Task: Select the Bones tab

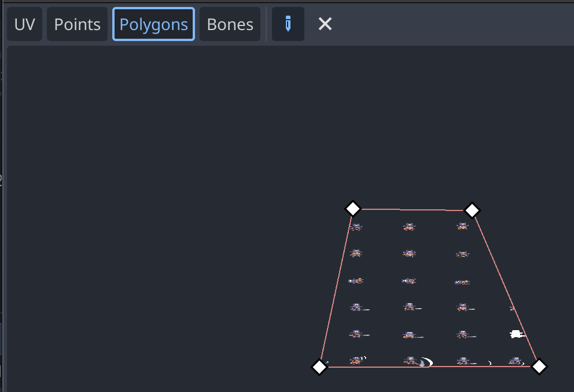Action: tap(229, 24)
